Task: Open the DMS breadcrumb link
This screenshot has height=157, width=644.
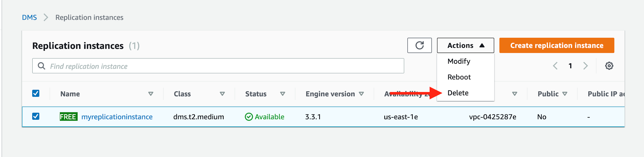Action: (29, 17)
